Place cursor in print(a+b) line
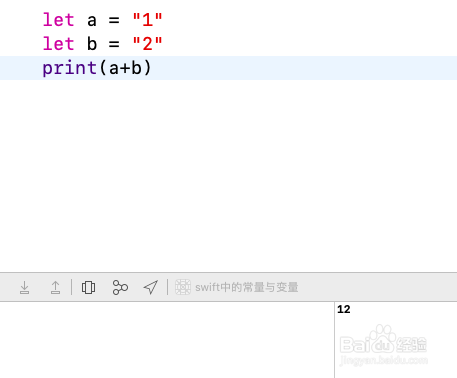This screenshot has height=378, width=457. coord(228,68)
